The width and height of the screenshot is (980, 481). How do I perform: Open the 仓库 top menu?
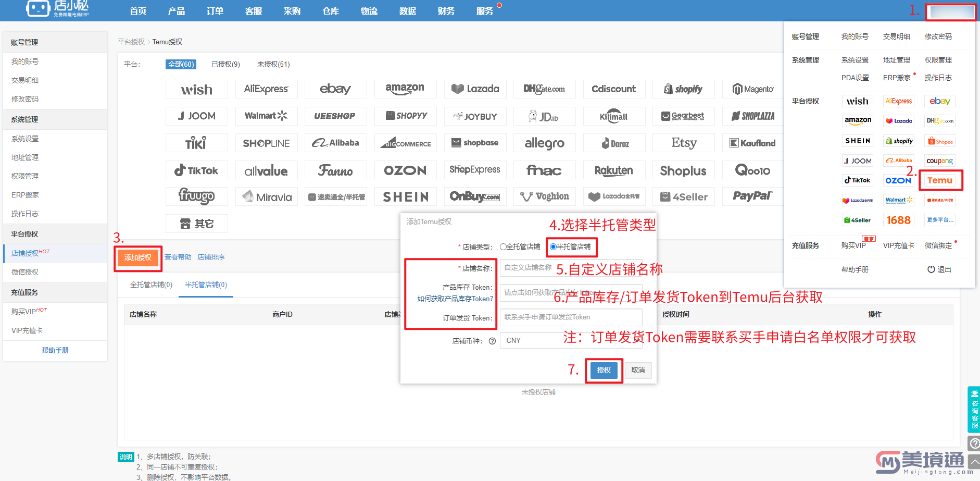pyautogui.click(x=331, y=11)
